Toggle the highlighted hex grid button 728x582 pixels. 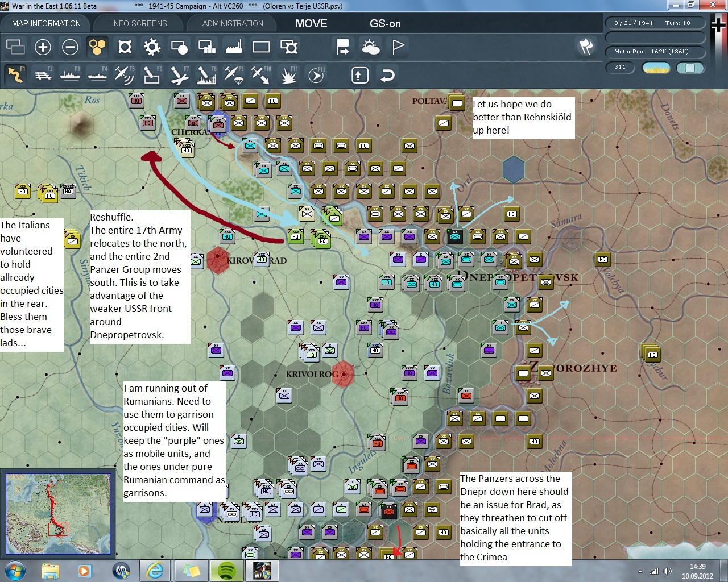coord(97,47)
